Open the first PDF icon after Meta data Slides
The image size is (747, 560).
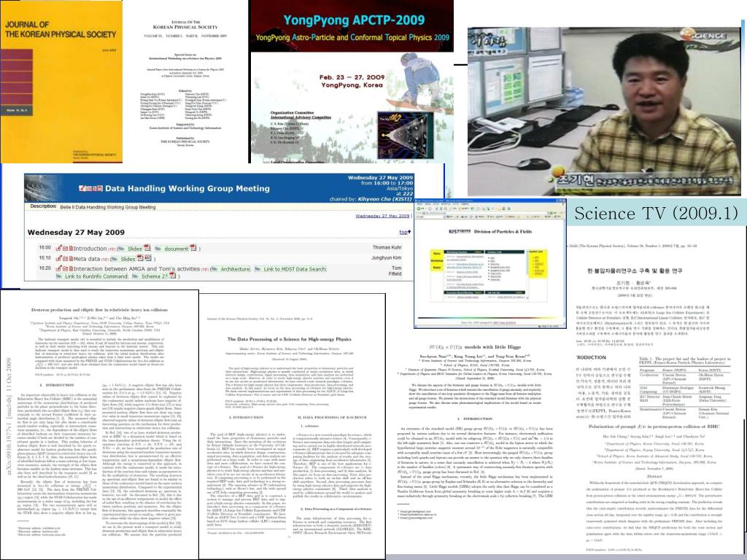140,257
